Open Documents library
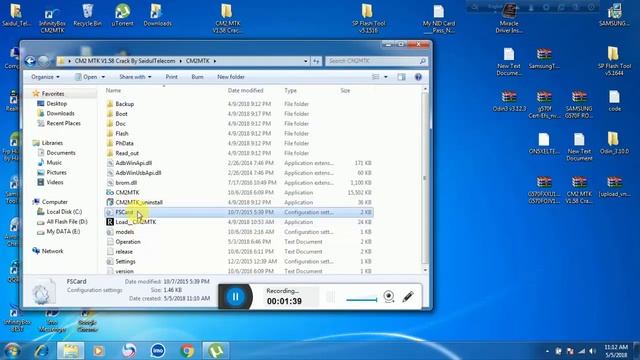The width and height of the screenshot is (640, 360). 61,153
